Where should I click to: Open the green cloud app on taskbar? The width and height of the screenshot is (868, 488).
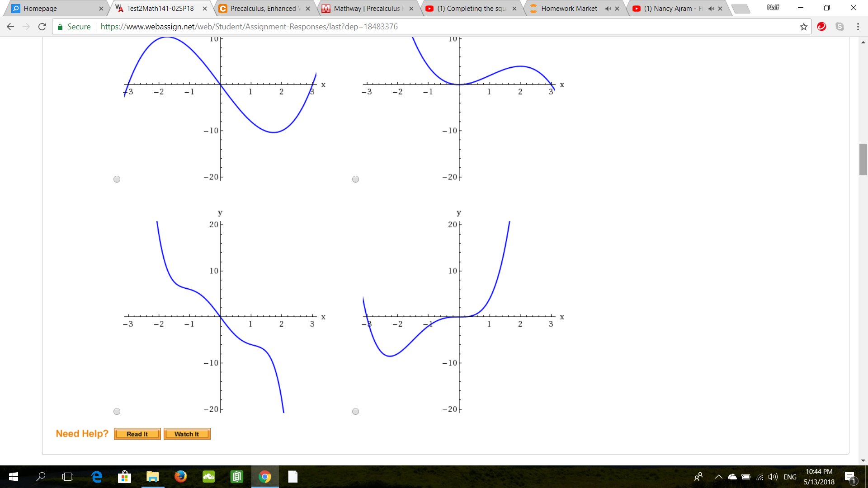(x=208, y=477)
